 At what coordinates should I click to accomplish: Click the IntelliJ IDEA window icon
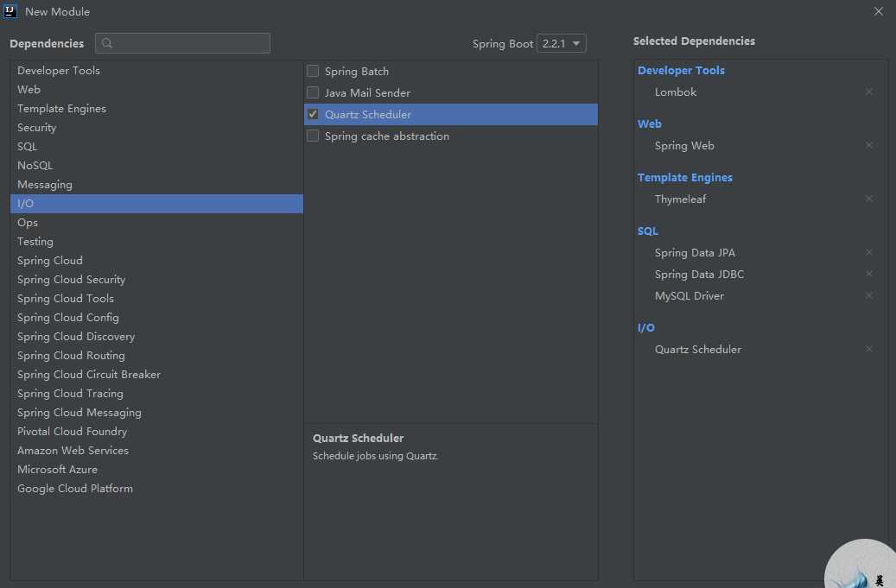point(10,11)
